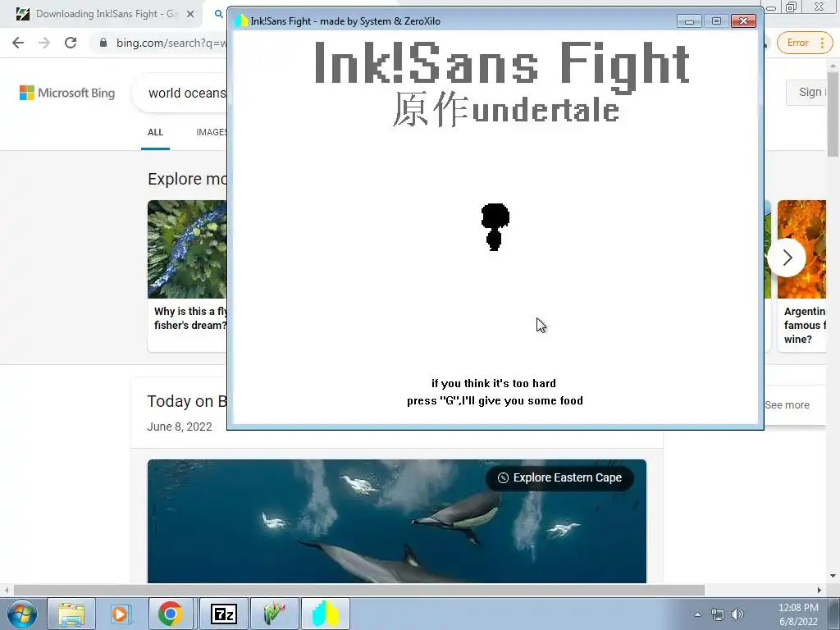The width and height of the screenshot is (840, 630).
Task: Click Explore Eastern Cape button on image
Action: pyautogui.click(x=559, y=478)
